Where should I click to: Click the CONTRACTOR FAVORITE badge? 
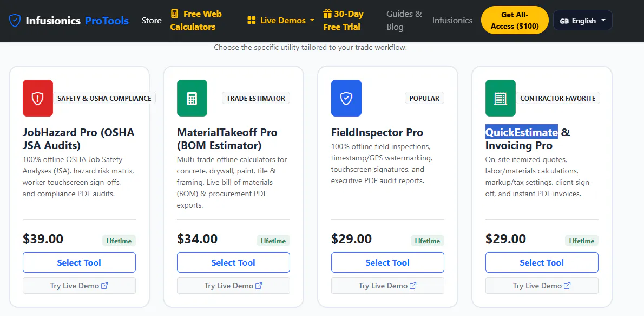coord(558,98)
